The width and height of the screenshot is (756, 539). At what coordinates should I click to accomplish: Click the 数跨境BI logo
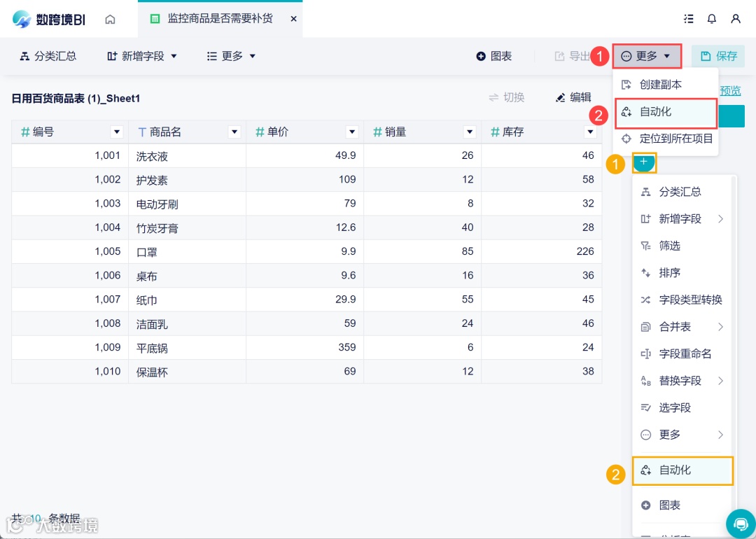tap(49, 20)
